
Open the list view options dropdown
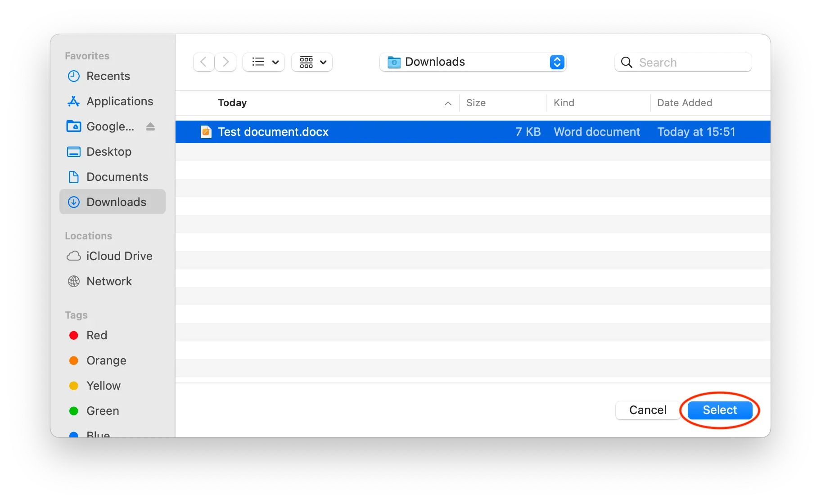coord(263,62)
